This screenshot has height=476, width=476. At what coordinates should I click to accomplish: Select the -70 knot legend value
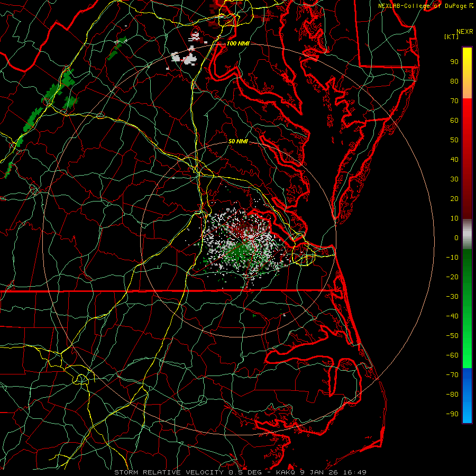pyautogui.click(x=452, y=374)
